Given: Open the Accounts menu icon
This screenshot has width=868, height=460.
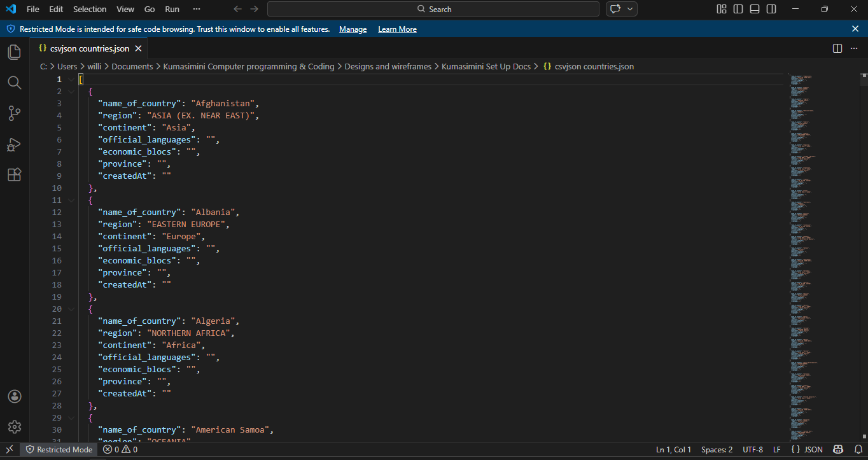Looking at the screenshot, I should [x=14, y=396].
